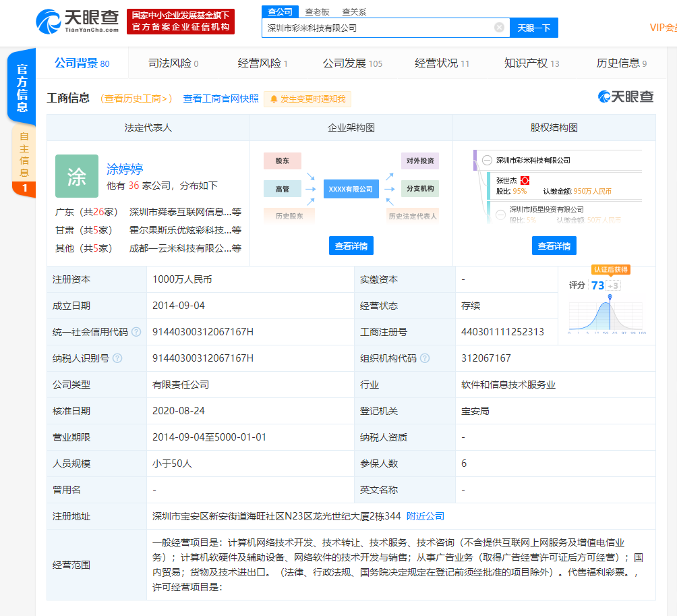Click the score distribution chart
The image size is (677, 616).
click(x=606, y=315)
